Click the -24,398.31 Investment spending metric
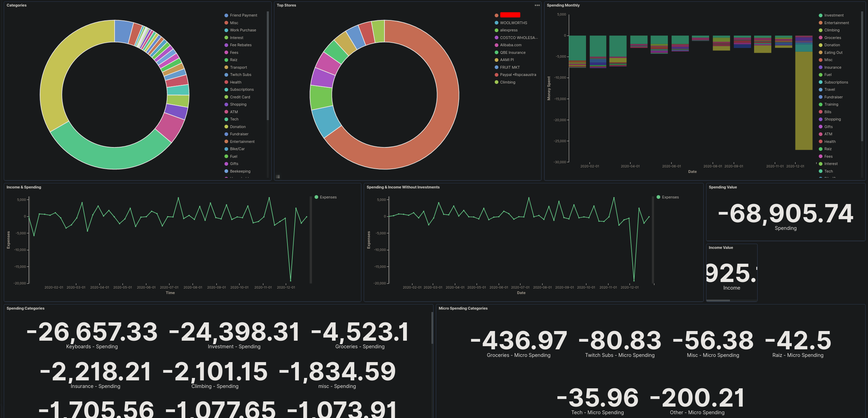 [234, 332]
